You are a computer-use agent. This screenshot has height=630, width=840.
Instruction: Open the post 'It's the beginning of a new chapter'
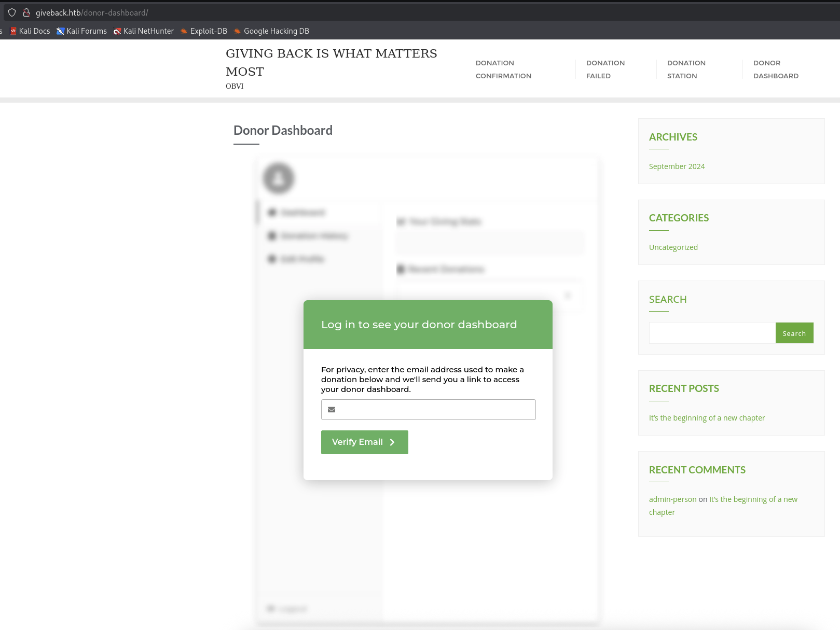click(x=707, y=417)
